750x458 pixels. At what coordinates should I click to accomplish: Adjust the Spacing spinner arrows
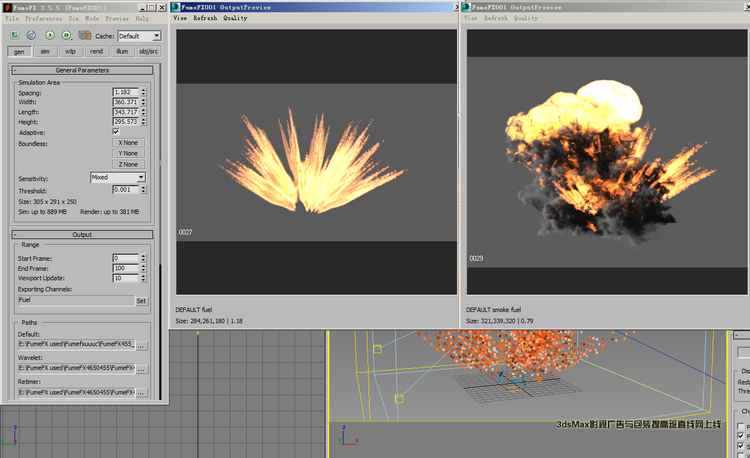click(143, 92)
